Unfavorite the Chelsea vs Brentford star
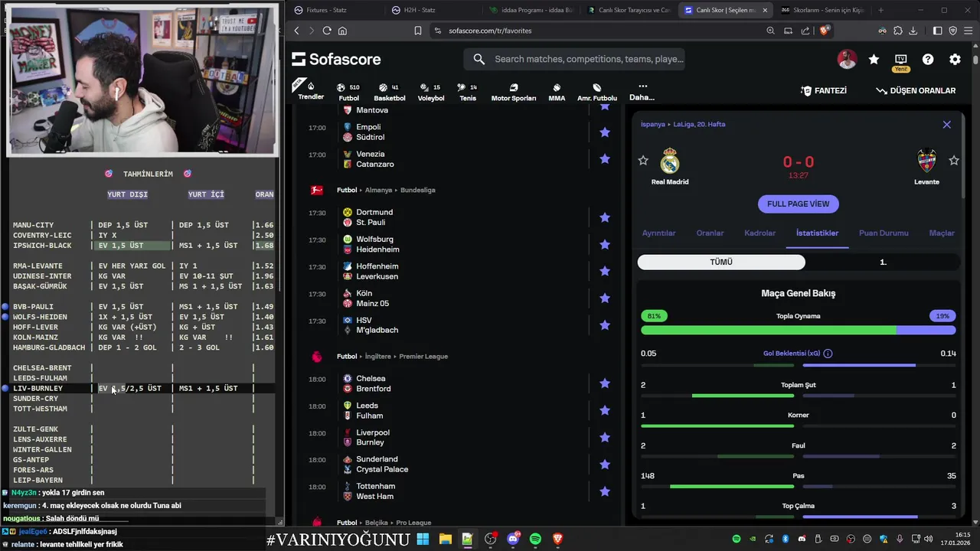Image resolution: width=980 pixels, height=551 pixels. 605,383
